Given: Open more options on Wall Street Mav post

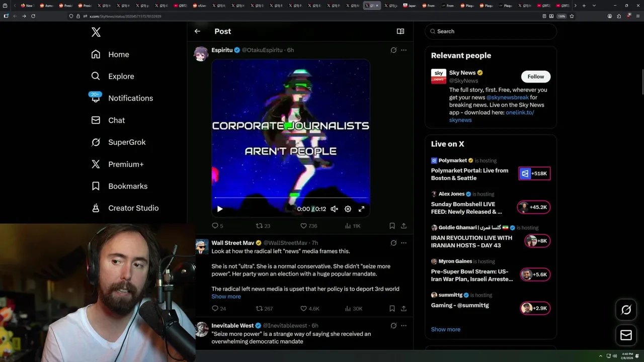Looking at the screenshot, I should [x=404, y=243].
